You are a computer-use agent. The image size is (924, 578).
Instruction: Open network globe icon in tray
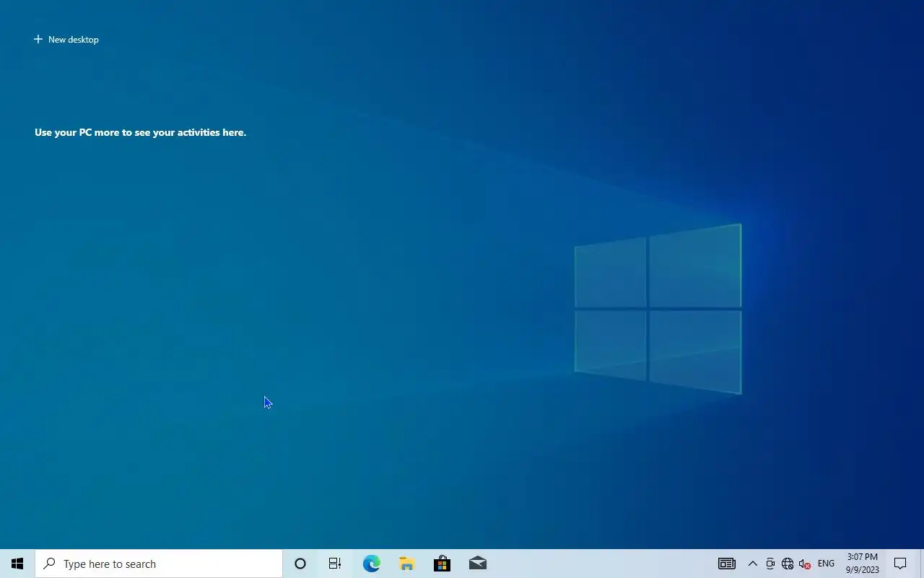coord(788,564)
